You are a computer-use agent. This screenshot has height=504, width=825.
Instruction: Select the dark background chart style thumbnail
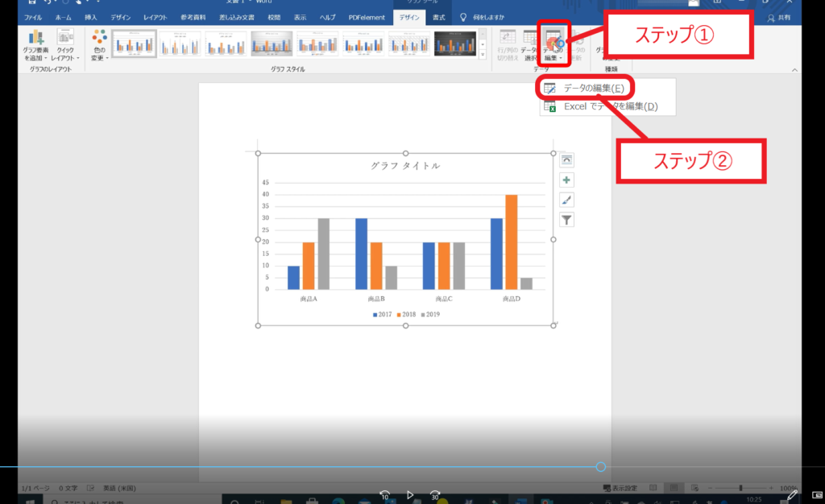tap(455, 43)
